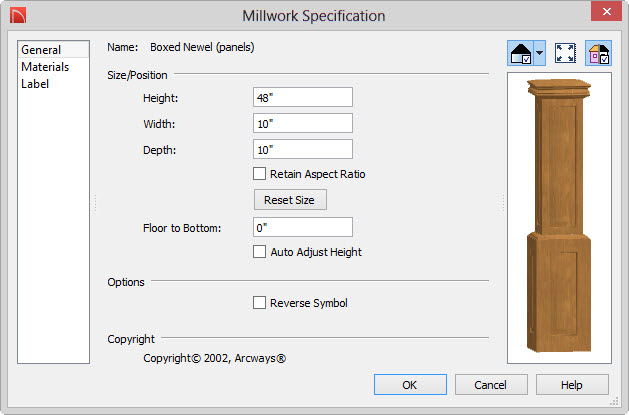The image size is (629, 415).
Task: Open Help for this dialog
Action: pos(572,385)
